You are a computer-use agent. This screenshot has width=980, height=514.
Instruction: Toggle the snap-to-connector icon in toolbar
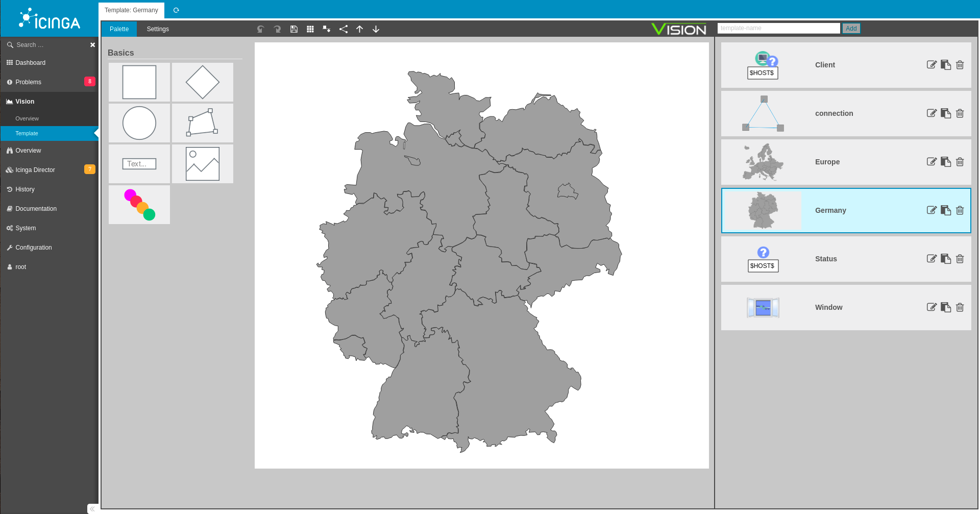(x=327, y=29)
